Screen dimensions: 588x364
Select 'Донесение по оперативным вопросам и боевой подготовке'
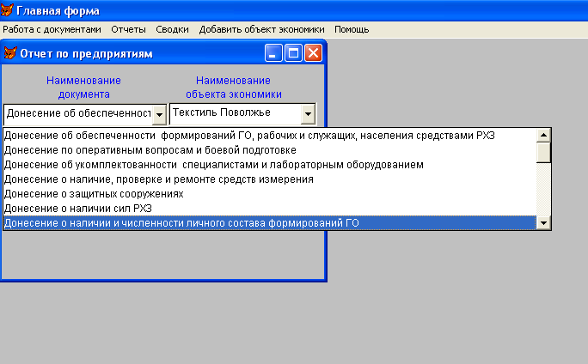click(x=150, y=150)
